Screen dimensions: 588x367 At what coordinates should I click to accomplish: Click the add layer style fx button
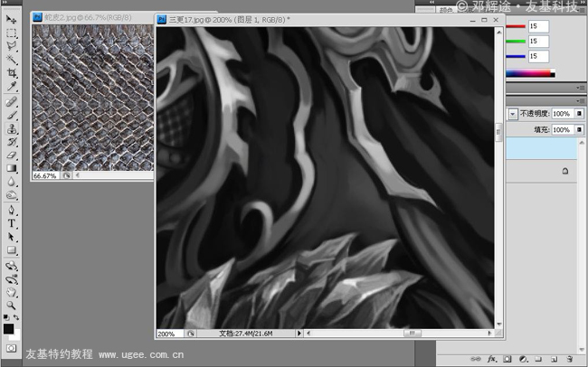pos(493,359)
